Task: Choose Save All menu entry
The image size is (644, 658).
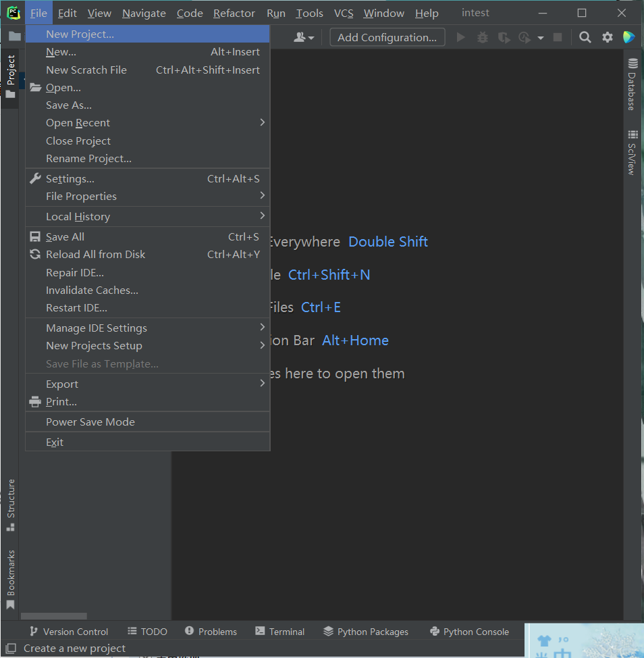Action: (147, 236)
